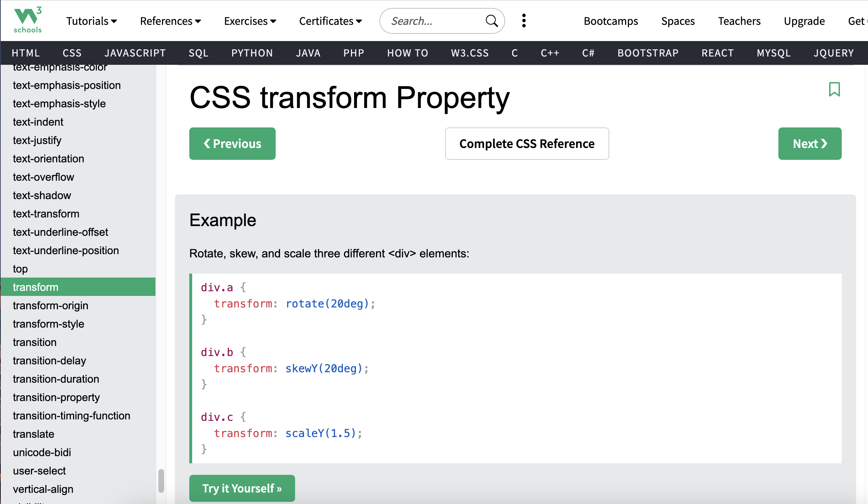Viewport: 868px width, 504px height.
Task: Open the three-dot more options menu
Action: point(524,21)
